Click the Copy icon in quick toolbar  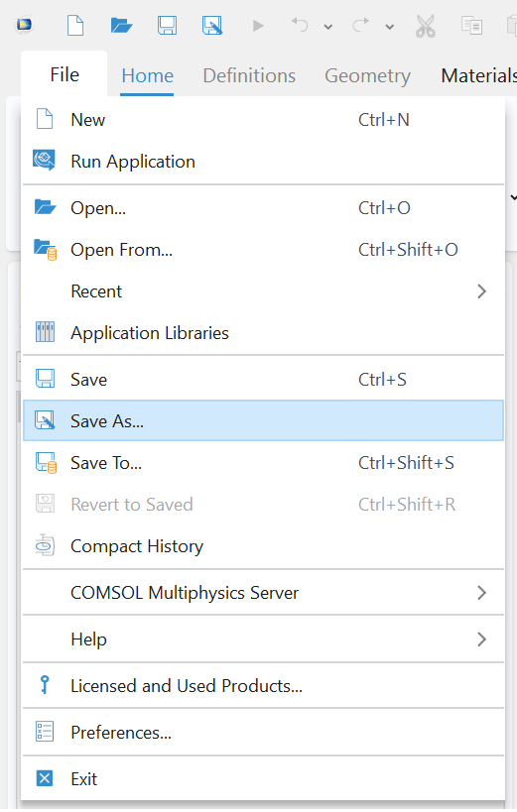tap(472, 26)
